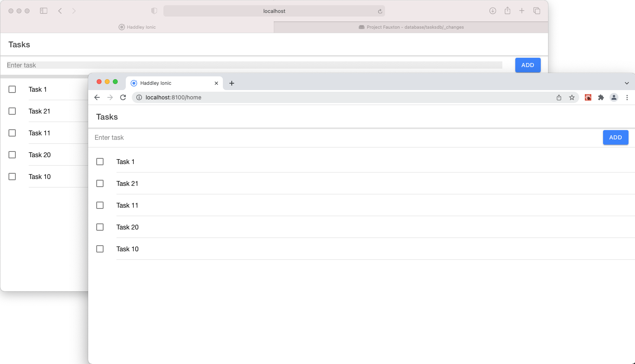Tick Task 10 in Safari window
The image size is (635, 364).
[12, 177]
